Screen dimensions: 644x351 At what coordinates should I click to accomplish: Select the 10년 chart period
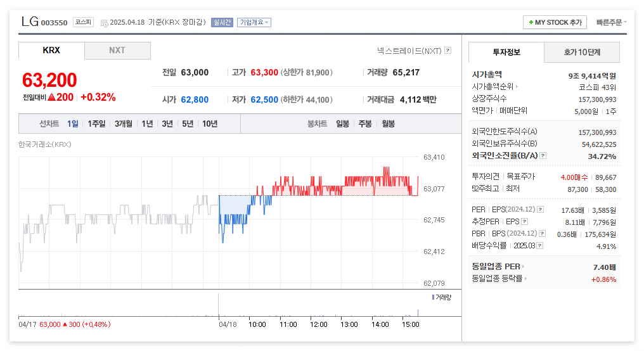(x=210, y=124)
